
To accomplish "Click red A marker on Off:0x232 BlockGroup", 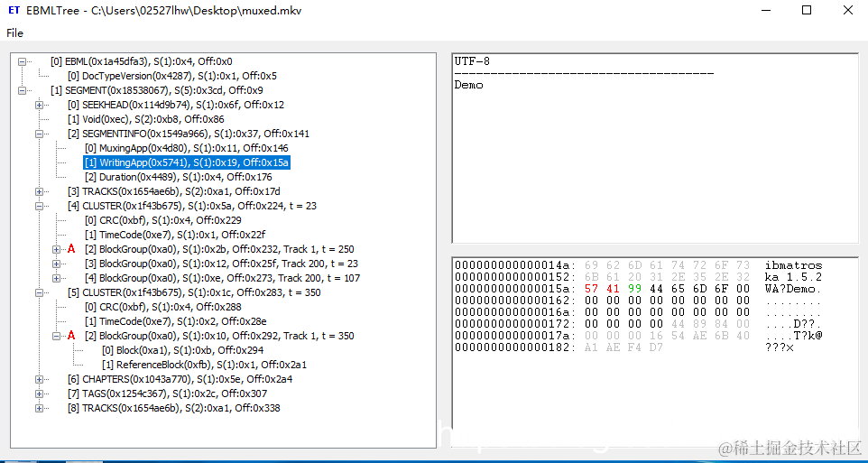I will [x=71, y=249].
